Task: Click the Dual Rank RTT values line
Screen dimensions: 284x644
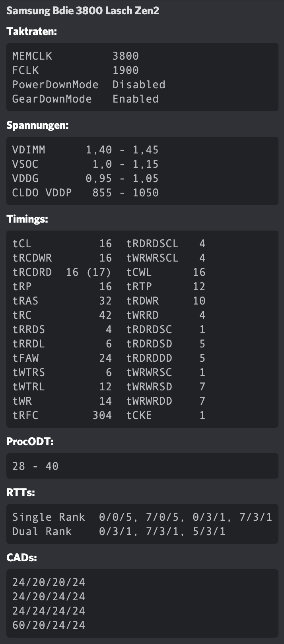Action: [119, 531]
